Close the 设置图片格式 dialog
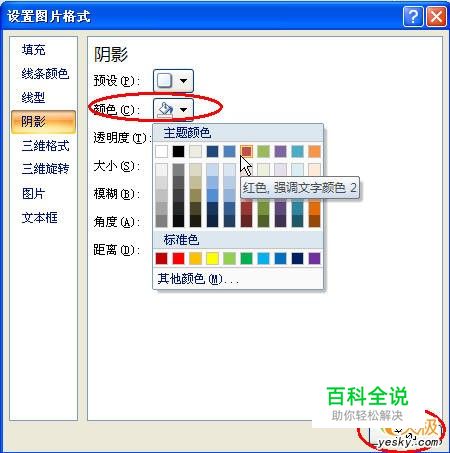The width and height of the screenshot is (450, 453). (436, 16)
